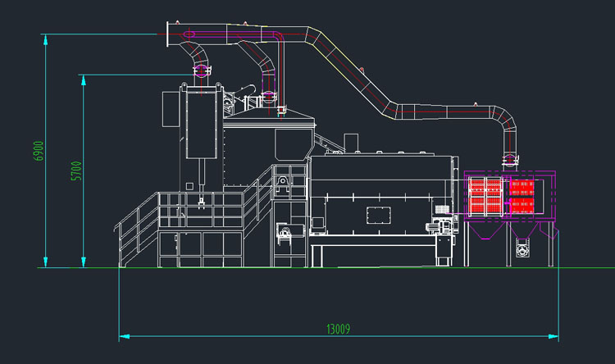Select the 5700 height dimension text
615x364 pixels.
[76, 171]
